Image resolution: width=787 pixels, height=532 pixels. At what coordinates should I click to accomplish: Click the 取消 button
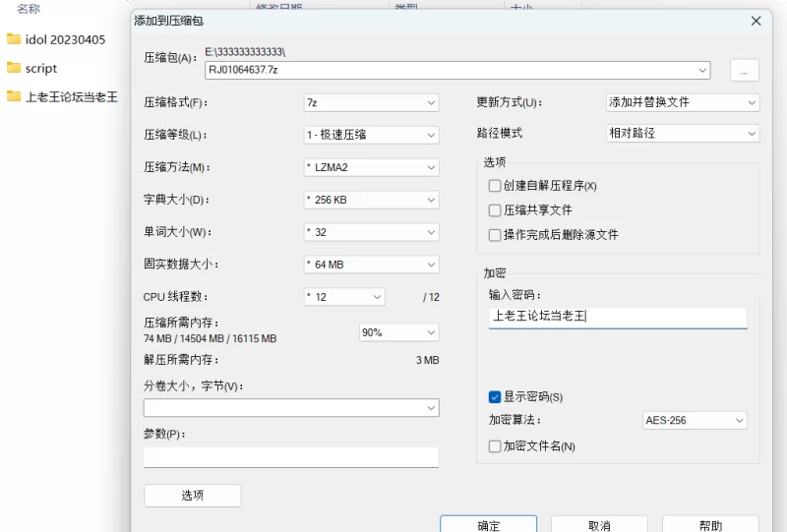599,525
